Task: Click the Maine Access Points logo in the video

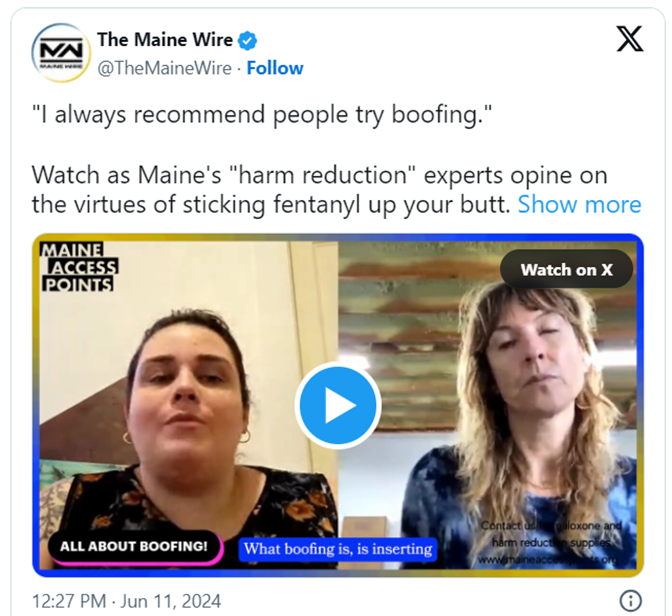Action: click(x=79, y=267)
